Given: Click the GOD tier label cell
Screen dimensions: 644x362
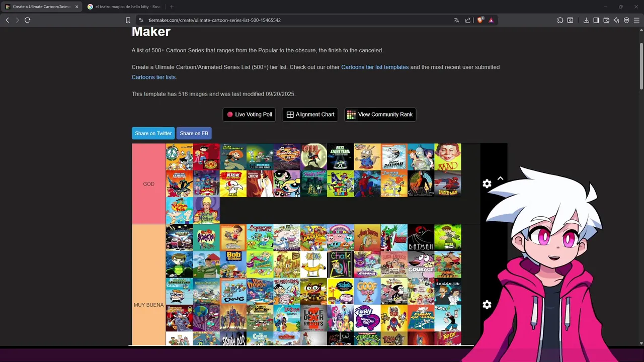Looking at the screenshot, I should click(x=149, y=184).
